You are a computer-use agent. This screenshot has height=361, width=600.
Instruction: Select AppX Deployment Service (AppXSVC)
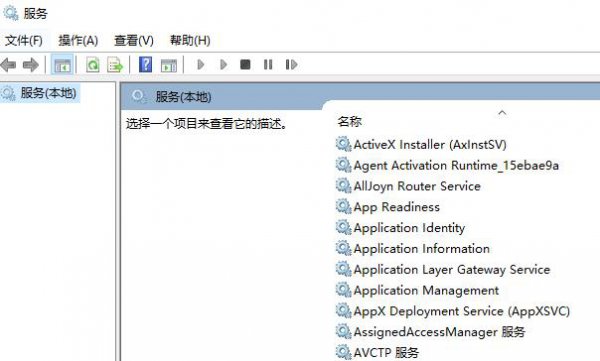tap(462, 311)
